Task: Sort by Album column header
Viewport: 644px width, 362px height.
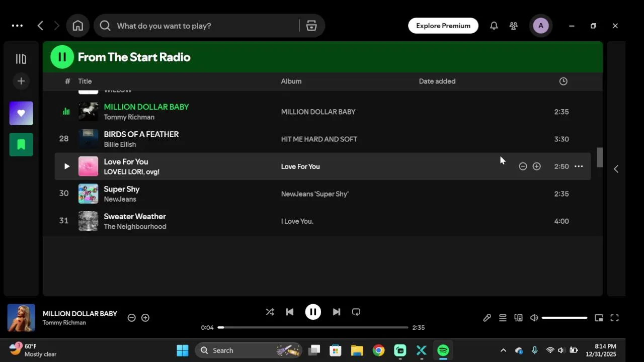Action: click(x=291, y=81)
